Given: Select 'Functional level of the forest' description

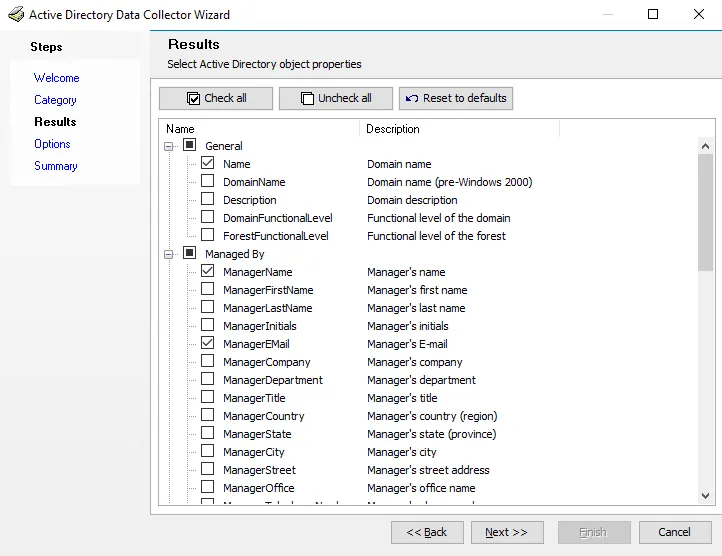Looking at the screenshot, I should click(436, 236).
